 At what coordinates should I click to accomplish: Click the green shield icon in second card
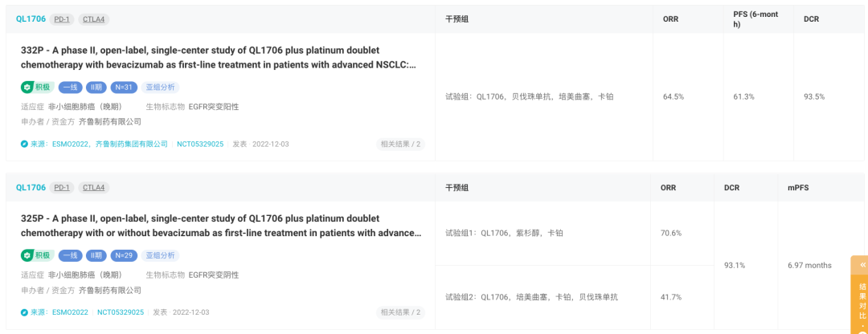[x=27, y=255]
